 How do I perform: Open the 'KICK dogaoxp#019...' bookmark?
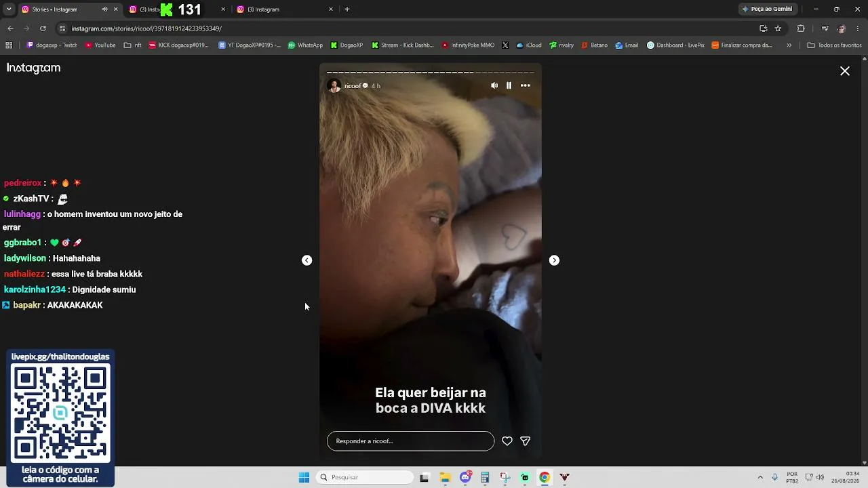point(178,45)
